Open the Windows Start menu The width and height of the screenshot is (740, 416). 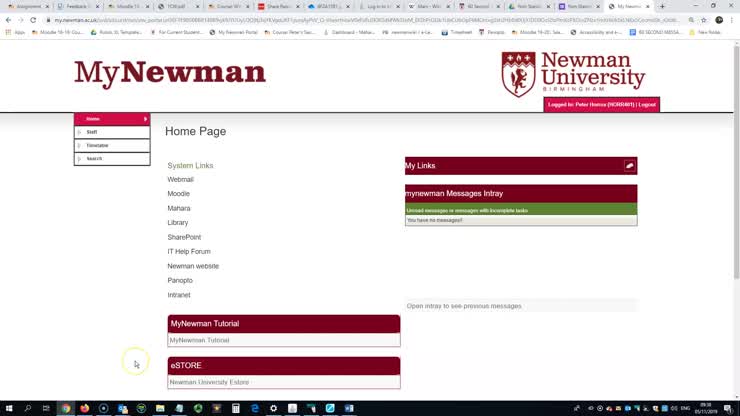[8, 408]
